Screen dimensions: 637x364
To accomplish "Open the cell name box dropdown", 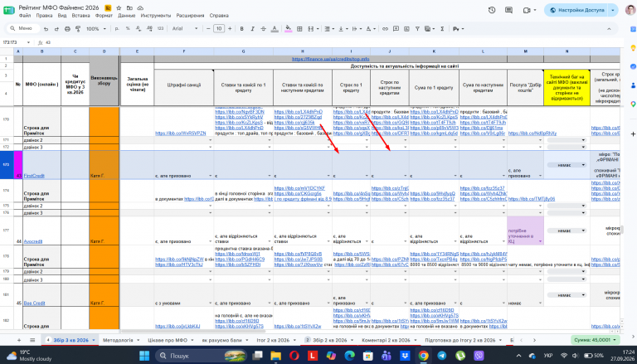I will (28, 42).
